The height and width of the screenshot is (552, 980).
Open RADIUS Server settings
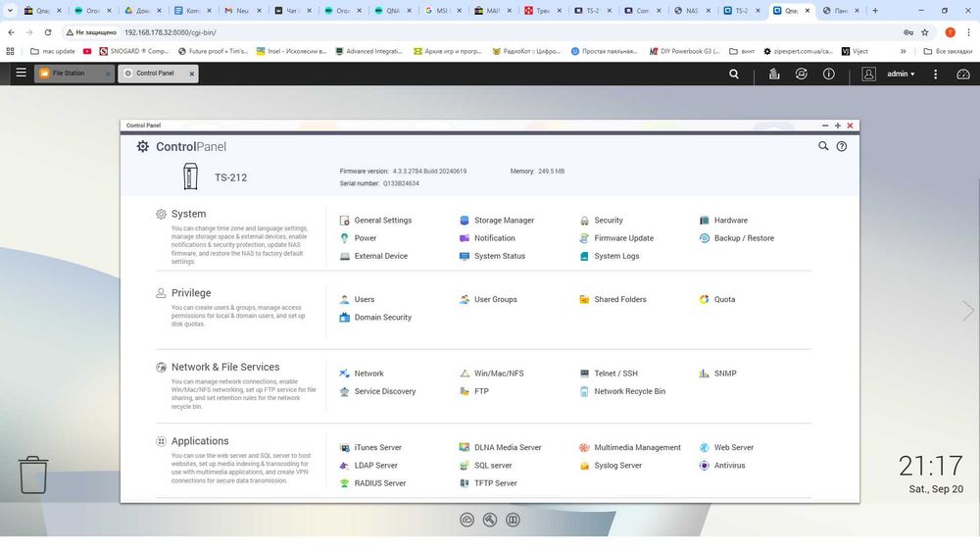[372, 483]
